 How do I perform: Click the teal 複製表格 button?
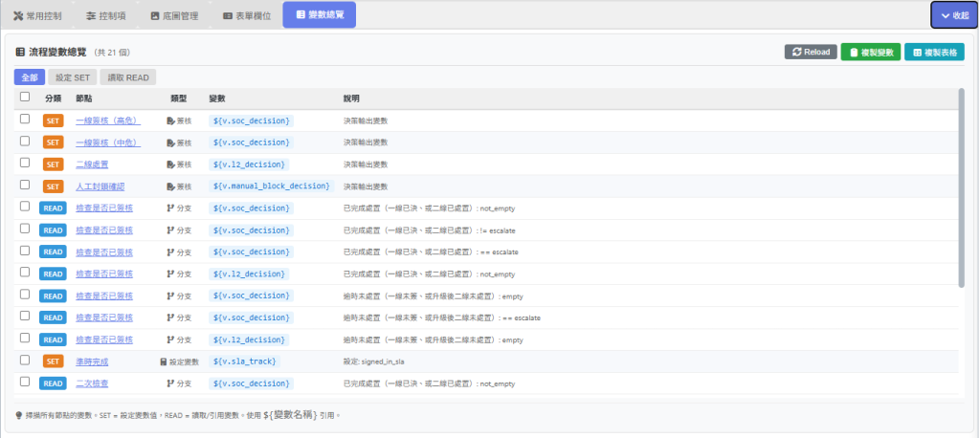point(934,53)
